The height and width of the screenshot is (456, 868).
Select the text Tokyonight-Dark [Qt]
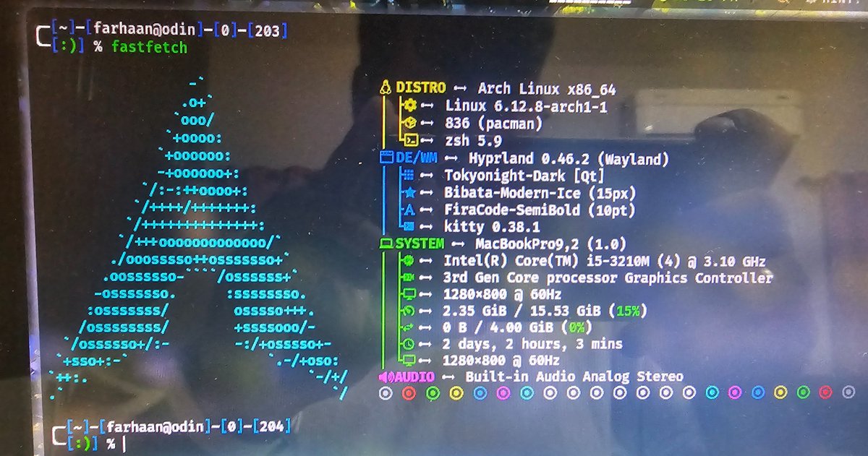pyautogui.click(x=524, y=175)
